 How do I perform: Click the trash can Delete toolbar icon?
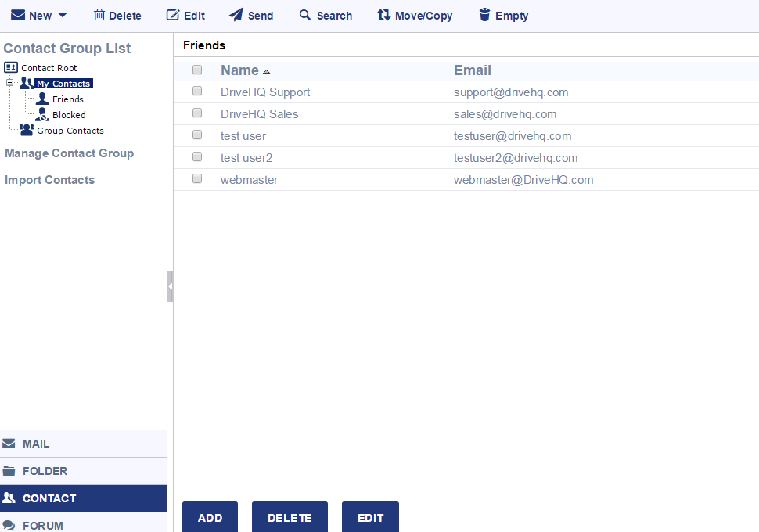[99, 15]
